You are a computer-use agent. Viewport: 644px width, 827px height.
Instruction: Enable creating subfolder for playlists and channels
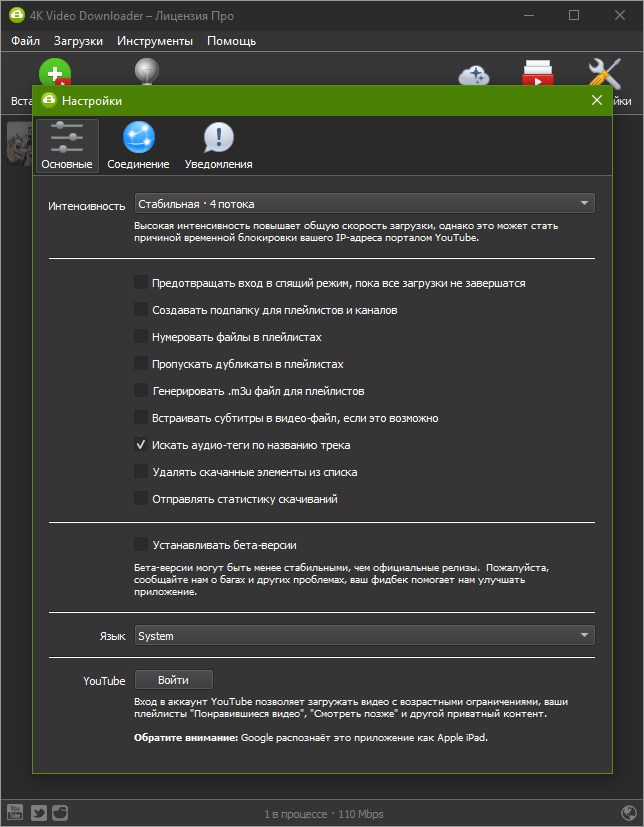[140, 309]
